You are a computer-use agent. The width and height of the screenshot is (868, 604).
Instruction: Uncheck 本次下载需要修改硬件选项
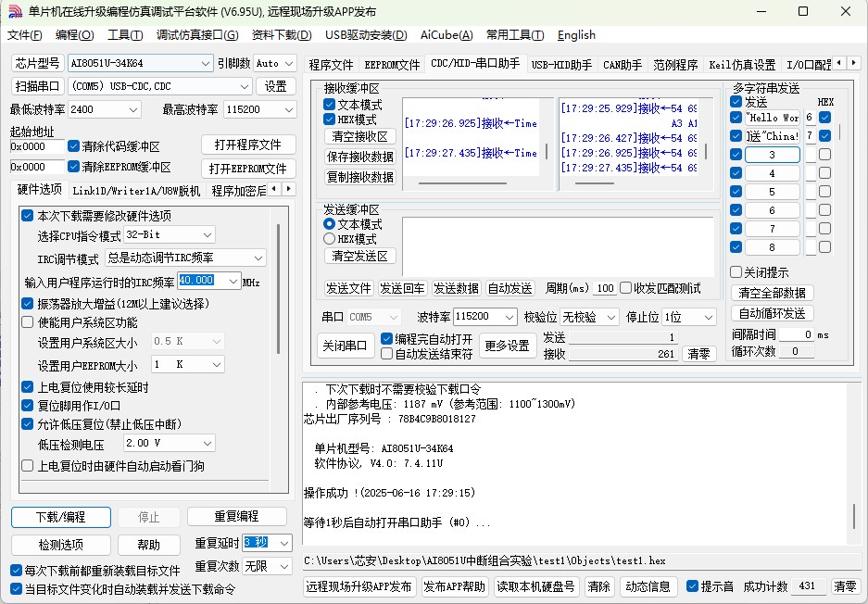[27, 215]
